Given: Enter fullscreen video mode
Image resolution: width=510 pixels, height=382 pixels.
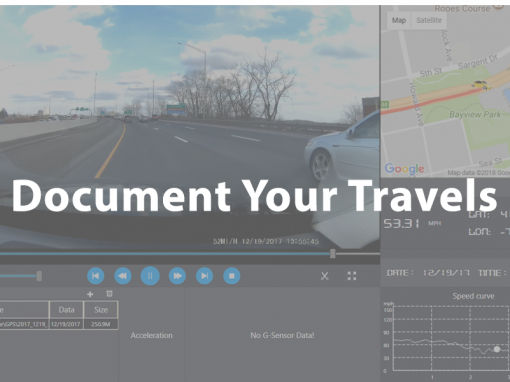Looking at the screenshot, I should coord(352,276).
